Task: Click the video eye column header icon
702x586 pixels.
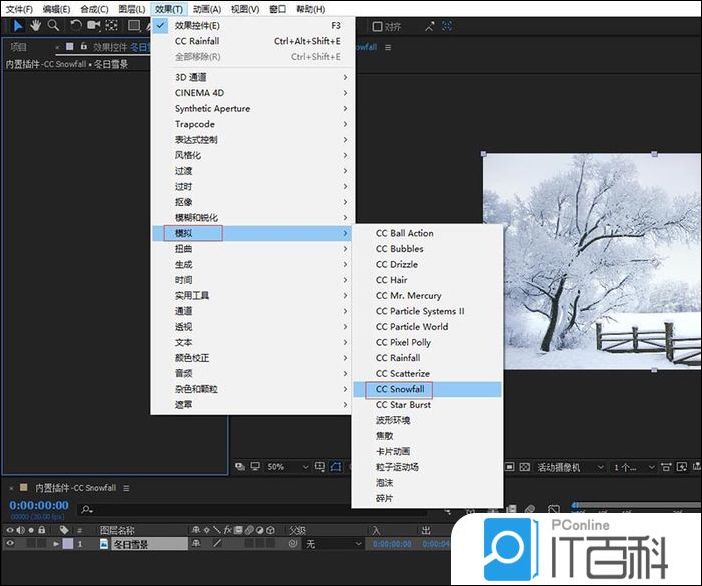Action: tap(10, 530)
